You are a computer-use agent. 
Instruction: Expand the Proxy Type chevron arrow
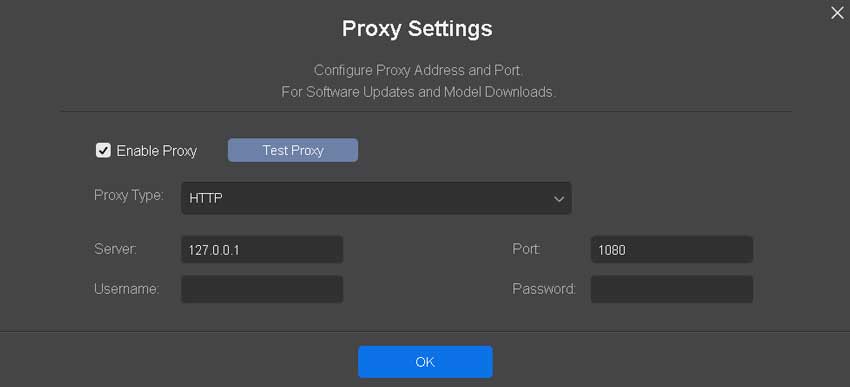coord(559,199)
